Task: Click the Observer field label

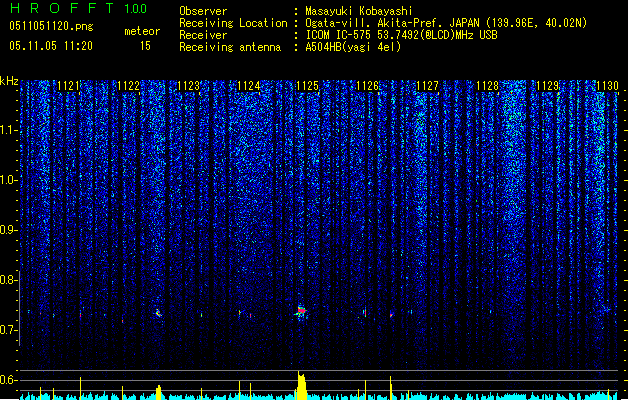Action: point(203,11)
